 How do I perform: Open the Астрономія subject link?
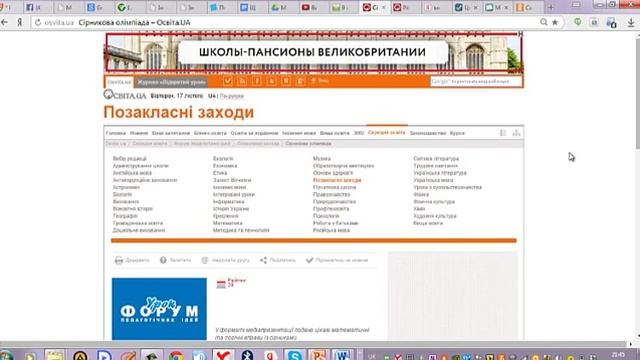coord(126,187)
